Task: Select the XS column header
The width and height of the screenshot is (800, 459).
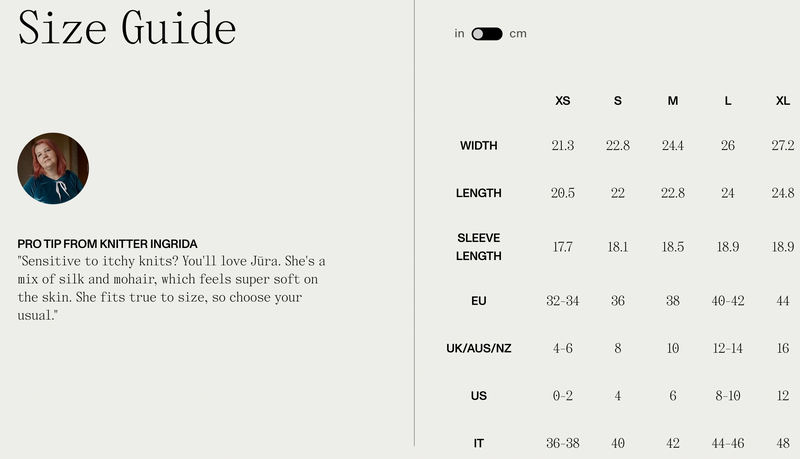Action: click(563, 101)
